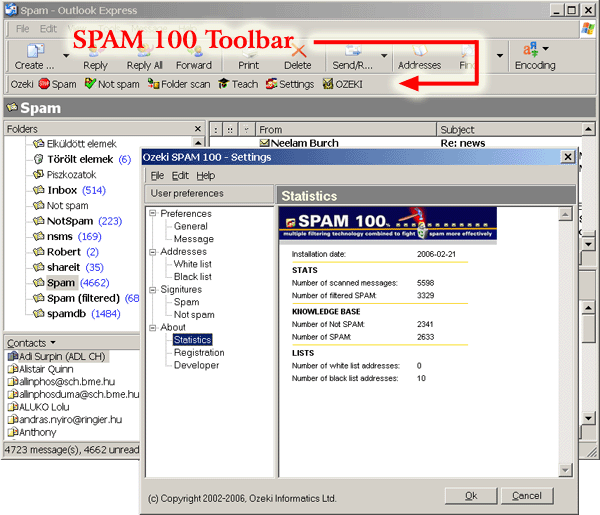Image resolution: width=600 pixels, height=515 pixels.
Task: Click the Reply All toolbar button
Action: tap(144, 57)
